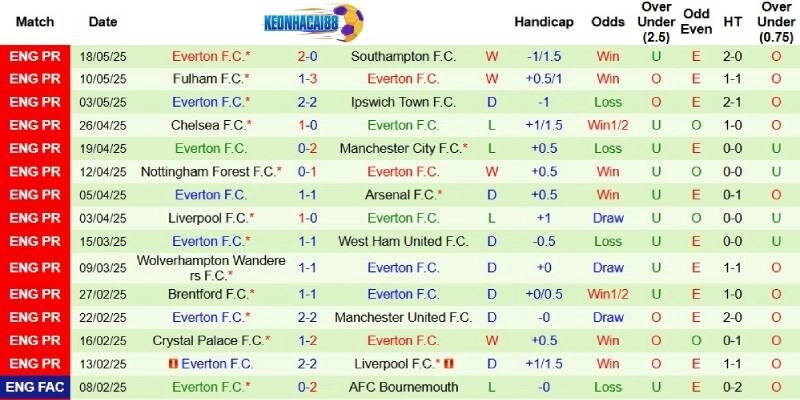Click the Odd Even column header

click(697, 21)
